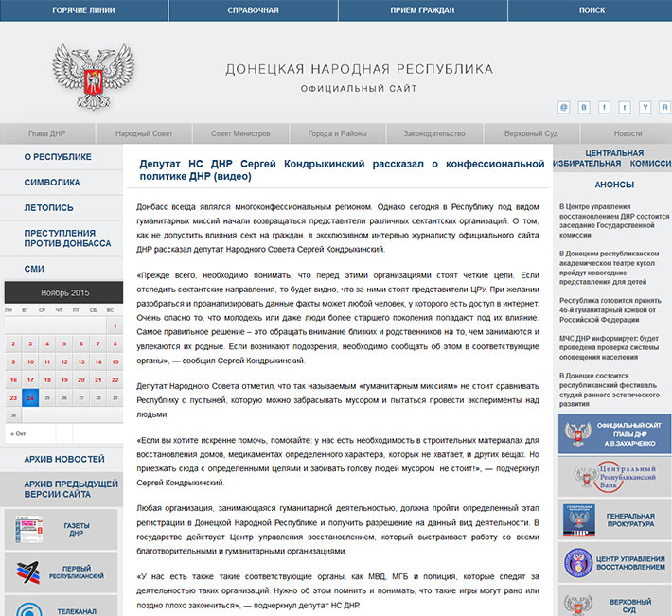Open Преступления против Донбасса sidebar link
Screen dimensions: 672x616
67,238
